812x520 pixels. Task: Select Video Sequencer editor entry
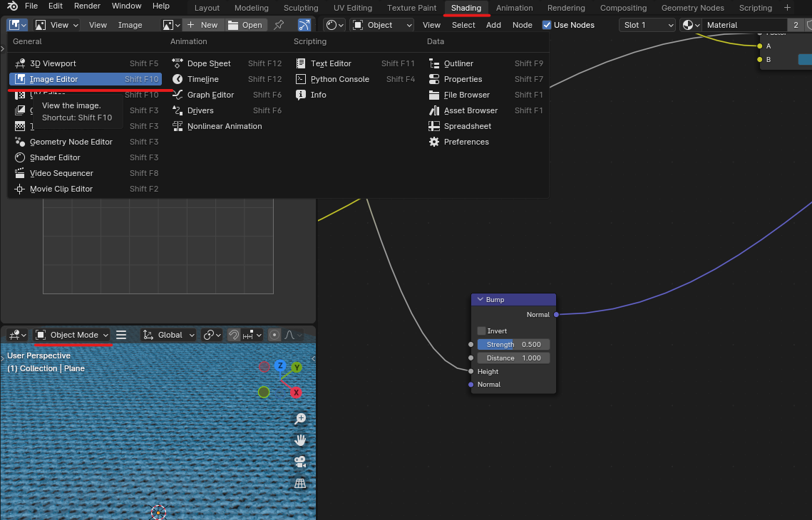(x=86, y=173)
